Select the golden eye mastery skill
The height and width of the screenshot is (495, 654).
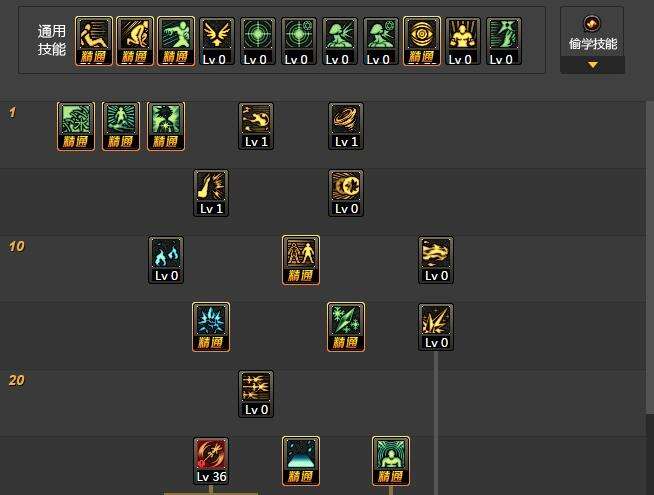click(x=422, y=41)
